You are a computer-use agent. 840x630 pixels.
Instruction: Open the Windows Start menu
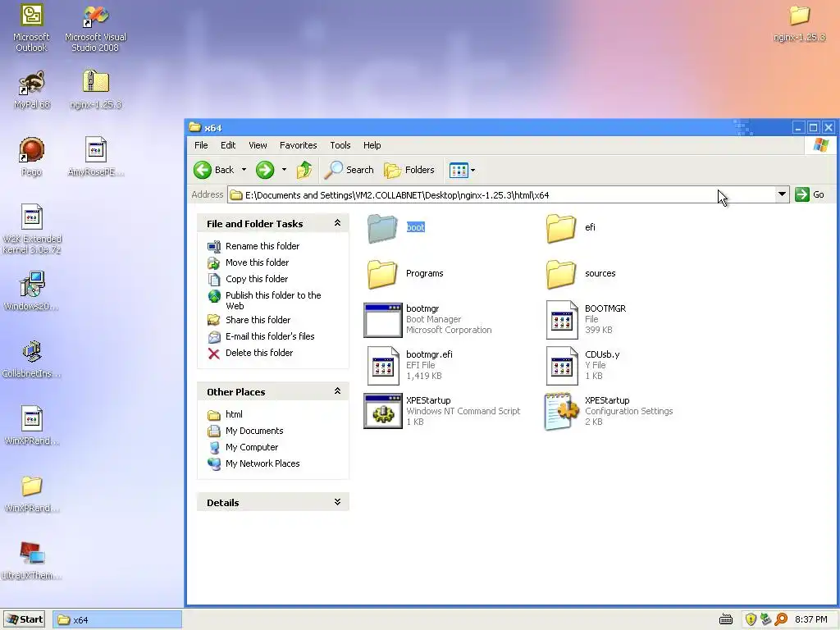point(24,620)
